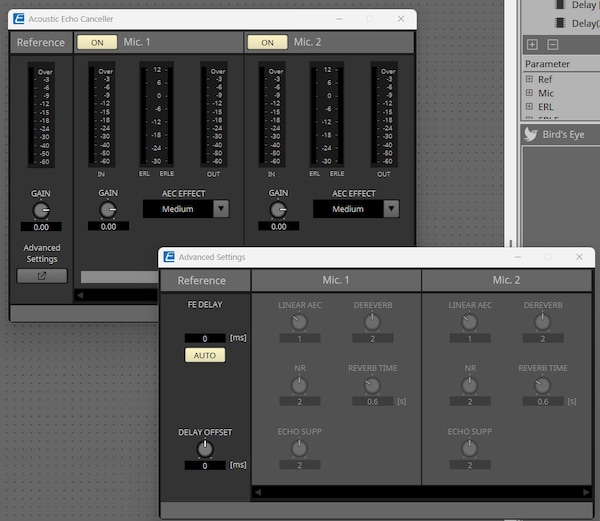Click the Mic. 1 GAIN value field

[108, 227]
